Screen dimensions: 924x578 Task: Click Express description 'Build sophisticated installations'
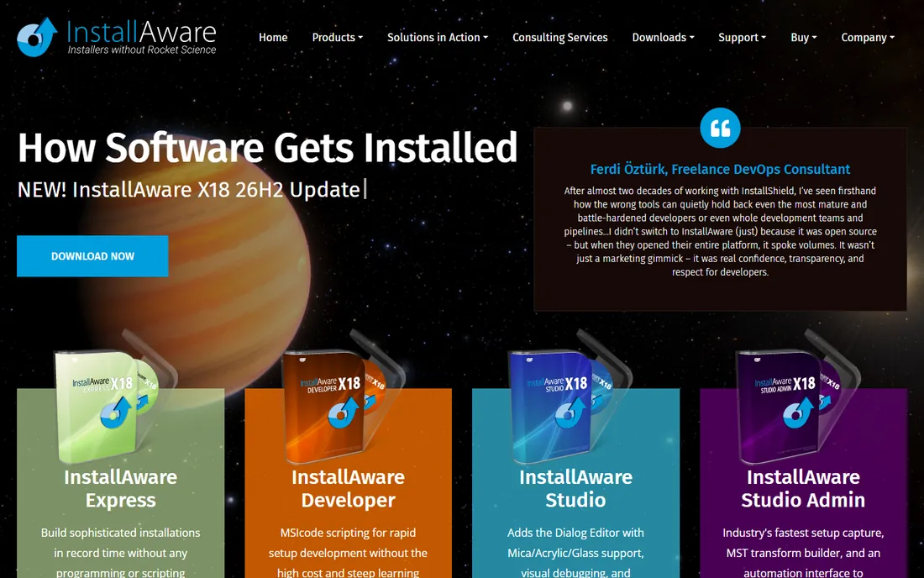point(120,533)
